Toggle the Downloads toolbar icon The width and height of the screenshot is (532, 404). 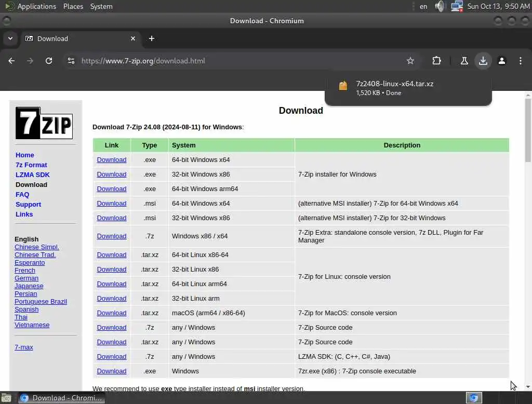[x=483, y=61]
